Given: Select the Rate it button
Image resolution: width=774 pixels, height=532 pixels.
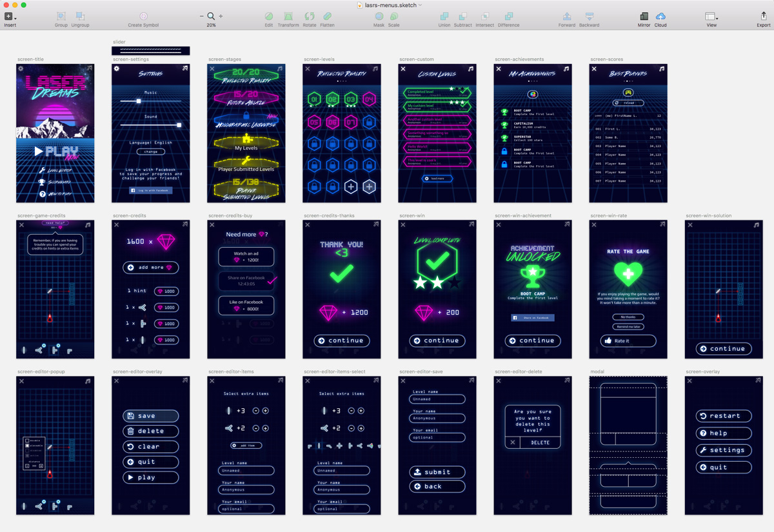Looking at the screenshot, I should point(628,340).
